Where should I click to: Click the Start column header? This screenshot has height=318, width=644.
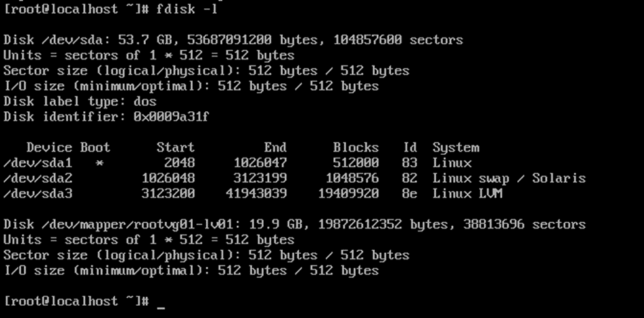[175, 147]
